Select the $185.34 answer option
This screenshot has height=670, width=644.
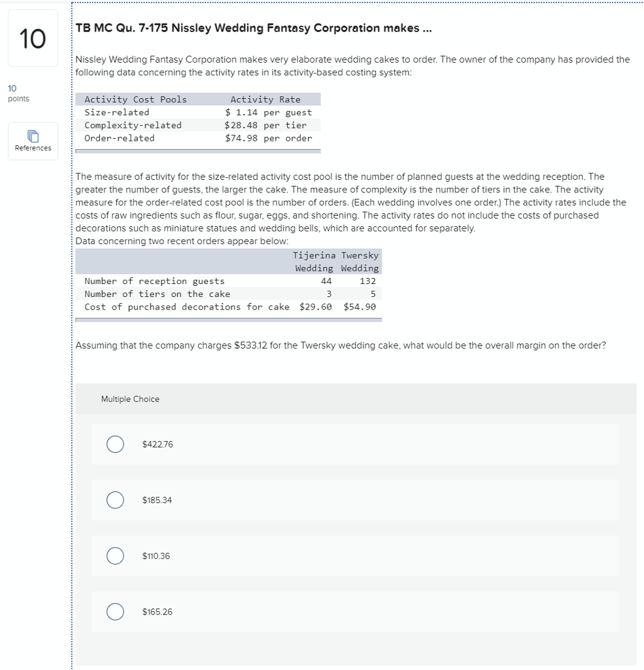pos(115,500)
